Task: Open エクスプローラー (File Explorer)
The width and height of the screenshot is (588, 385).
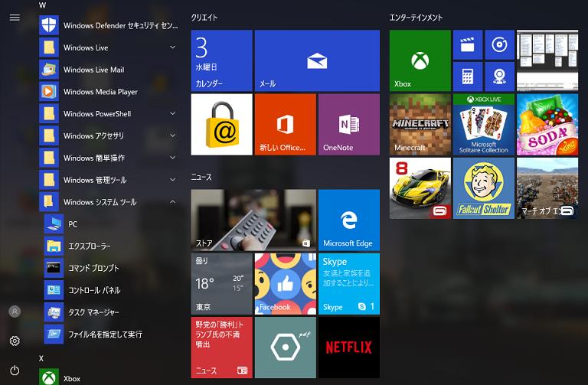Action: click(111, 246)
